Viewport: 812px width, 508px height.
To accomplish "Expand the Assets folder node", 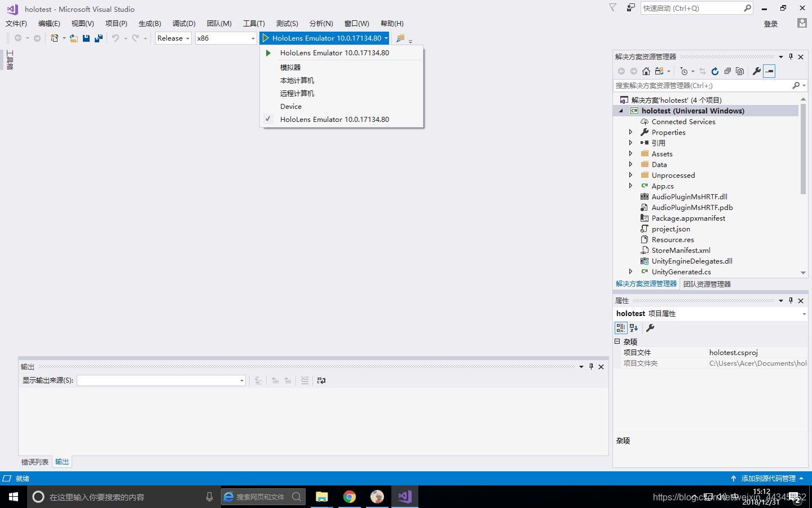I will pyautogui.click(x=630, y=154).
